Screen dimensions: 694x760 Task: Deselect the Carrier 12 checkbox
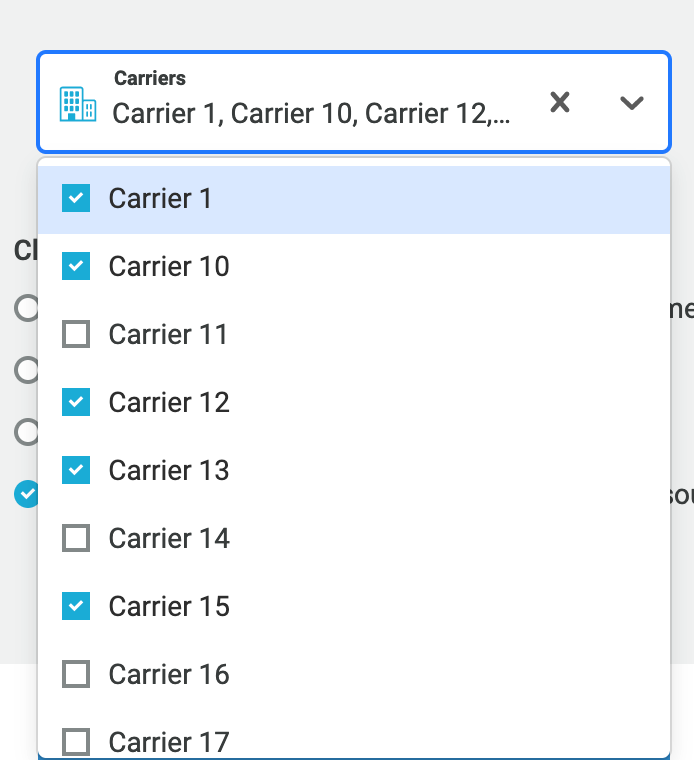tap(76, 402)
